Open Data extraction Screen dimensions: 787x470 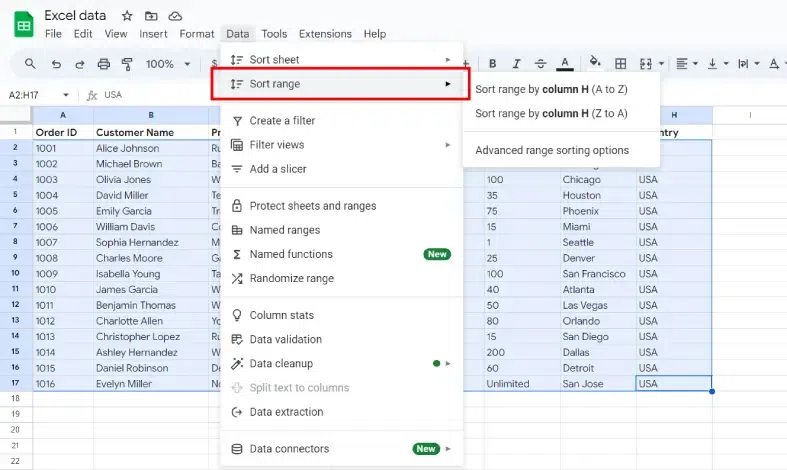341,412
